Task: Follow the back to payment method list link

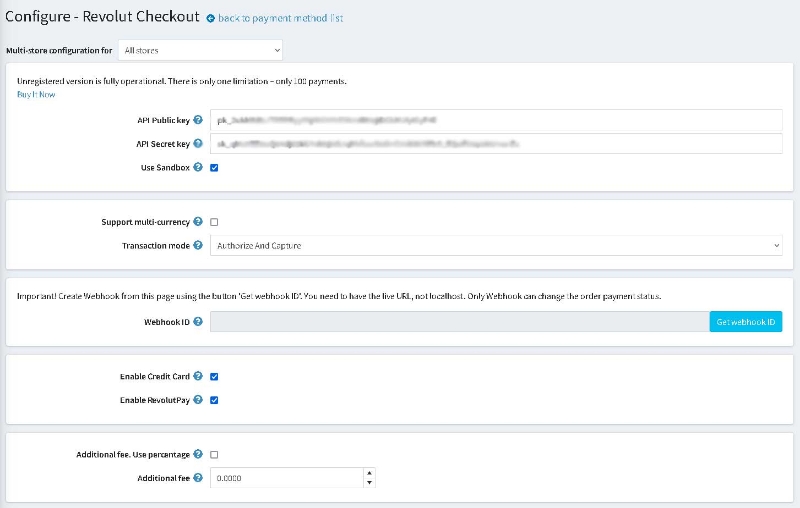Action: click(x=281, y=18)
